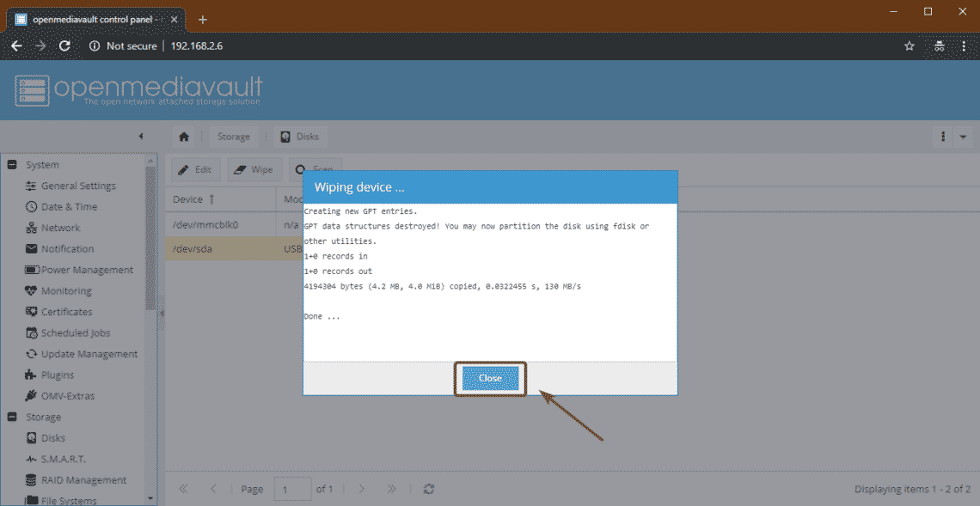Click the Edit button in toolbar
Viewport: 980px width, 506px height.
196,169
